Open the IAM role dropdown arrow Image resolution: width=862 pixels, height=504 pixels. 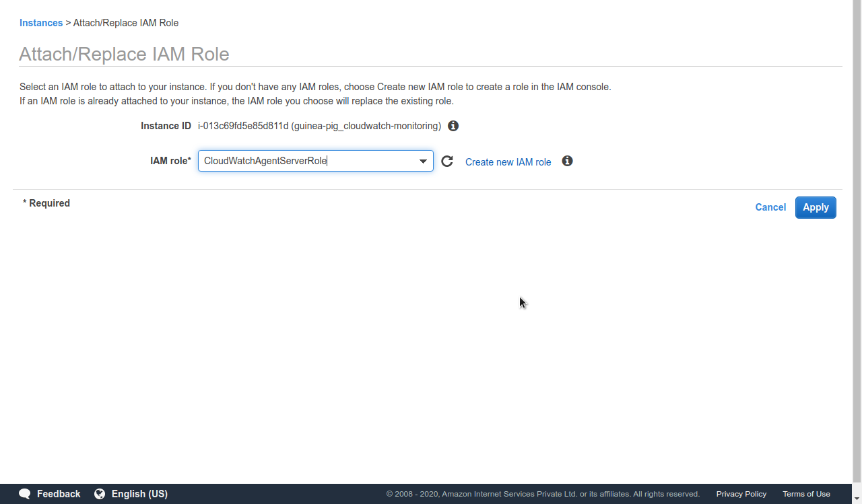(424, 161)
